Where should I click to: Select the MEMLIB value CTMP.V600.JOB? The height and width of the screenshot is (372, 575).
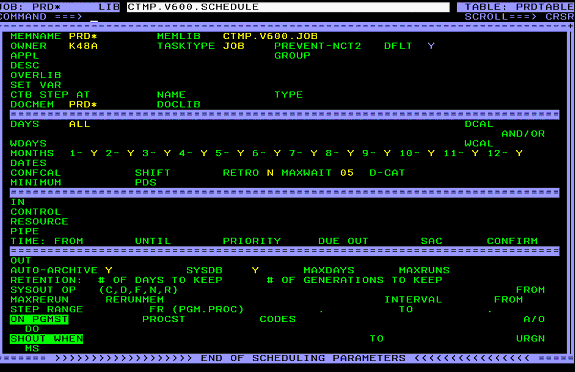270,36
